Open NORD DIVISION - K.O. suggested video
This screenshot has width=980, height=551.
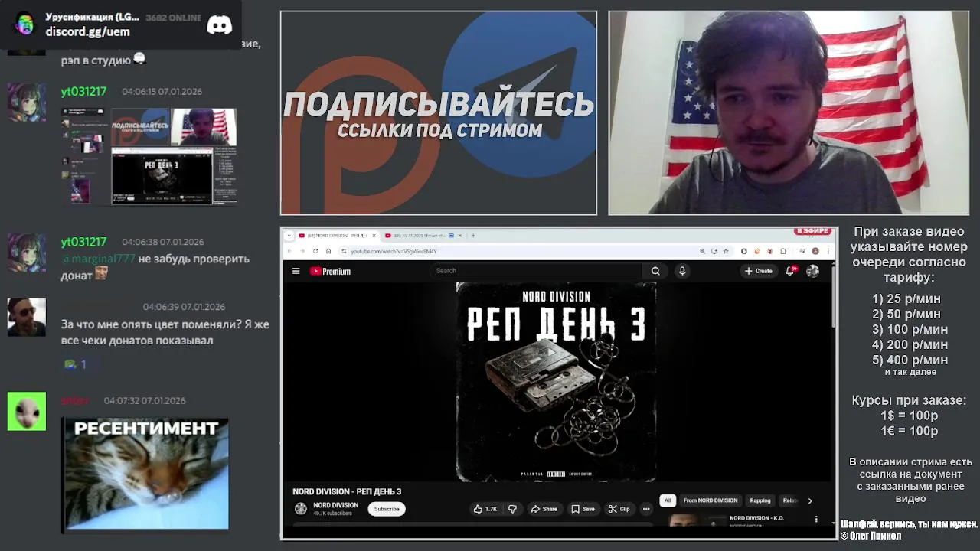[x=756, y=518]
